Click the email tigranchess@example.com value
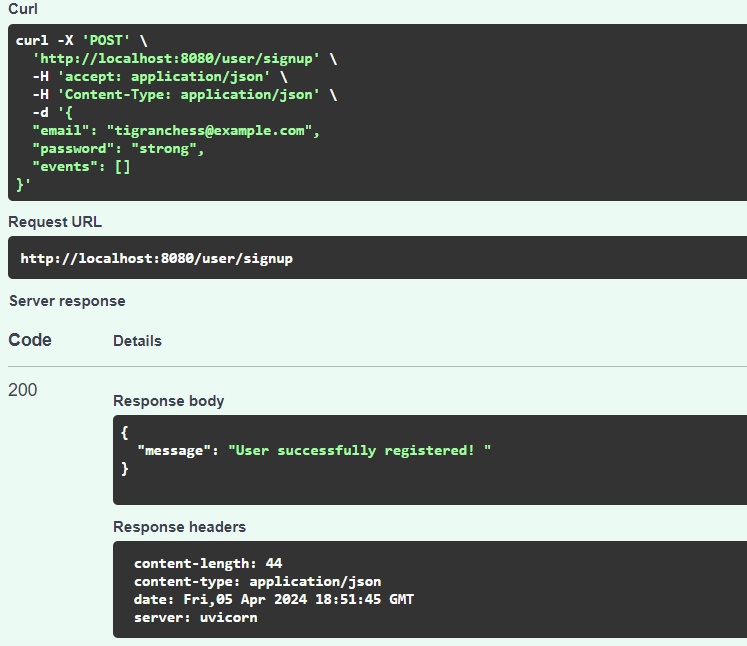This screenshot has width=747, height=646. pos(209,131)
